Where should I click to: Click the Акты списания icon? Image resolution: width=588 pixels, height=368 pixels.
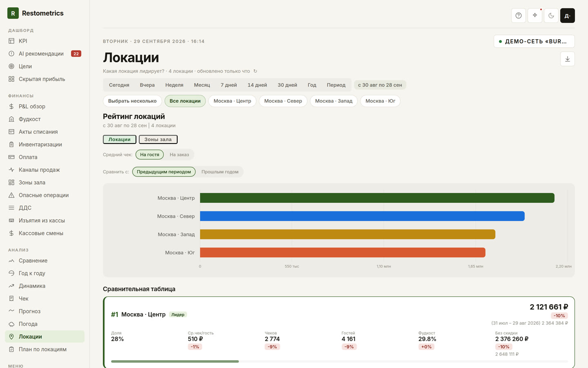point(11,132)
